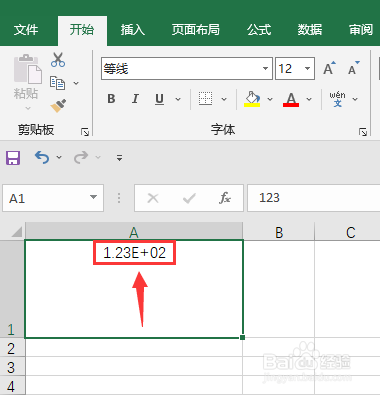This screenshot has width=380, height=395.
Task: Decrease font size with small A
Action: (353, 68)
